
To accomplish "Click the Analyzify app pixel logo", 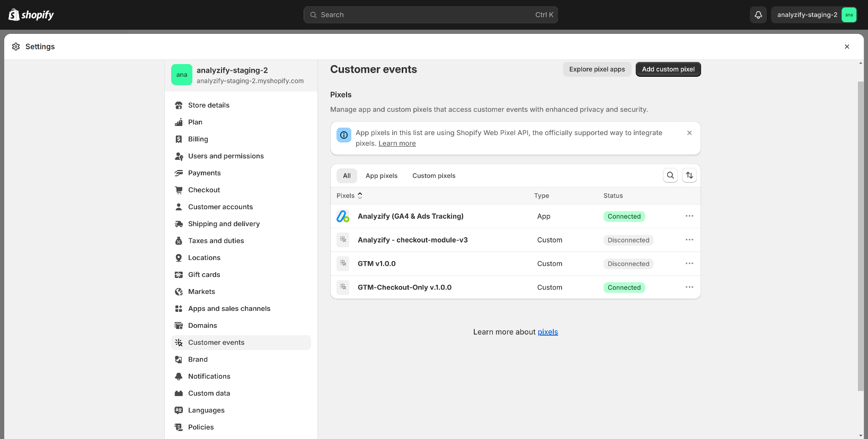I will click(343, 216).
